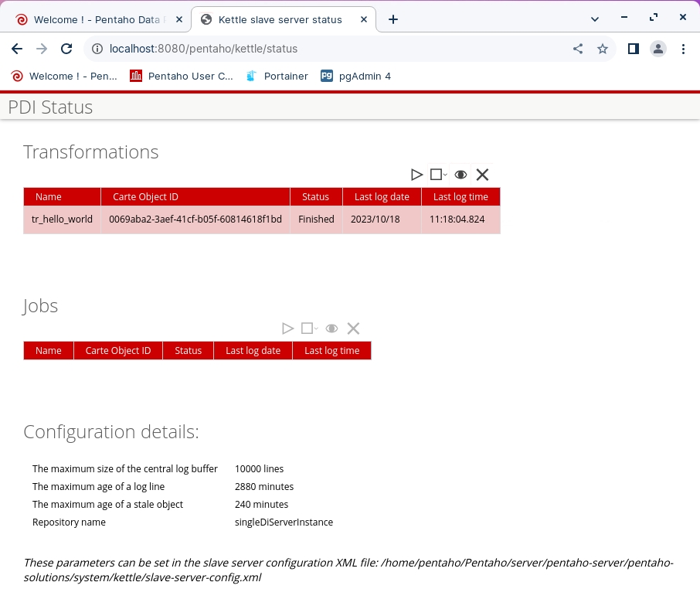Remove transformation using the X icon
This screenshot has width=700, height=599.
point(482,175)
